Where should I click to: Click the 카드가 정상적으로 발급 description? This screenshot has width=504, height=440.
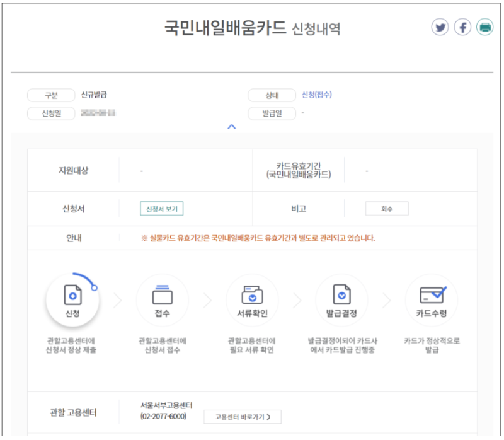coord(432,345)
